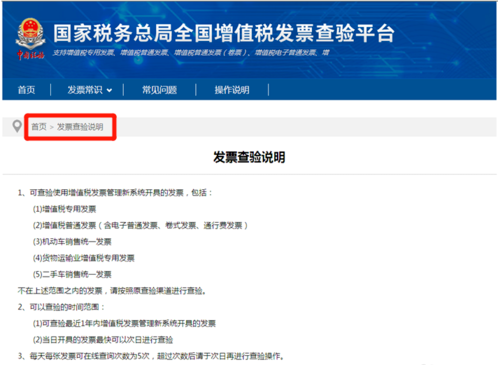The width and height of the screenshot is (498, 365).
Task: Click the line 3、每天每张发票可在线查询次数为5次
Action: pos(151,356)
